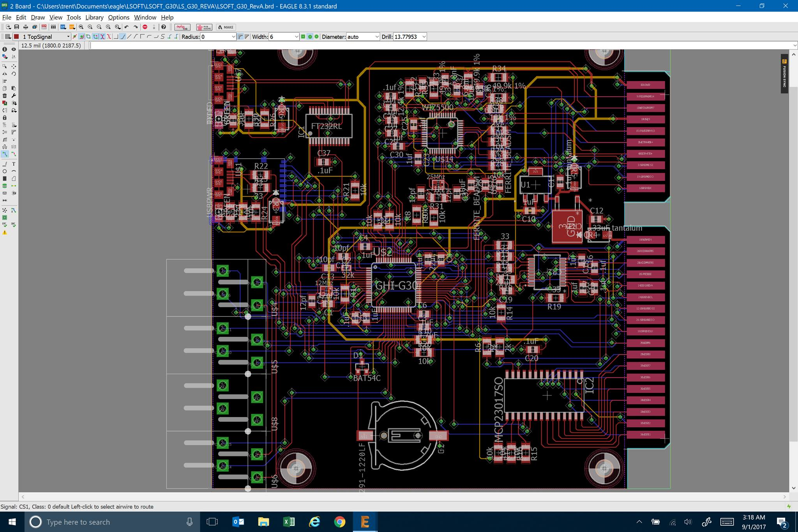Select the octagon via shape

click(316, 37)
